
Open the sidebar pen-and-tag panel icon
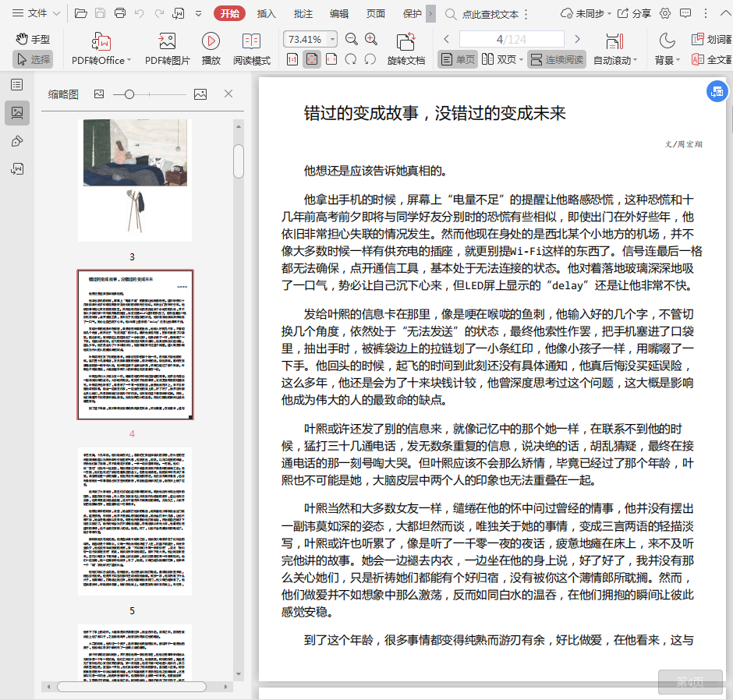(17, 141)
